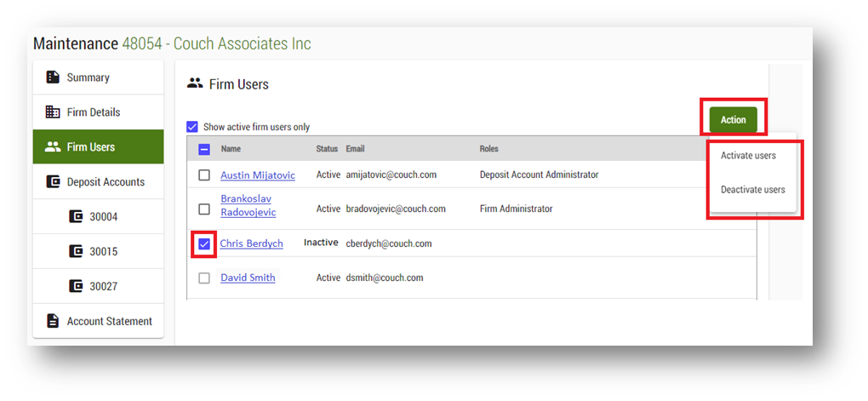Viewport: 868px width, 401px height.
Task: Sort the table by Name column header
Action: (x=231, y=149)
